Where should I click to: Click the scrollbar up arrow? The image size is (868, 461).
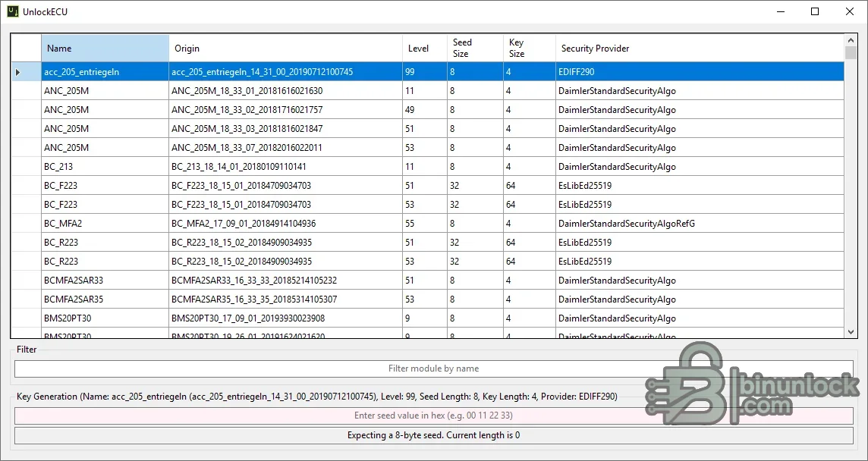point(851,40)
